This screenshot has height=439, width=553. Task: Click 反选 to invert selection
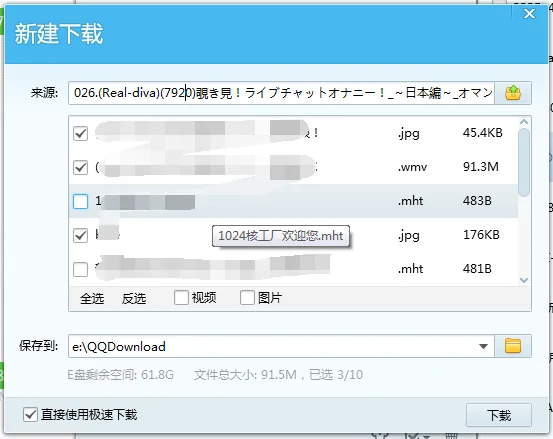point(134,298)
